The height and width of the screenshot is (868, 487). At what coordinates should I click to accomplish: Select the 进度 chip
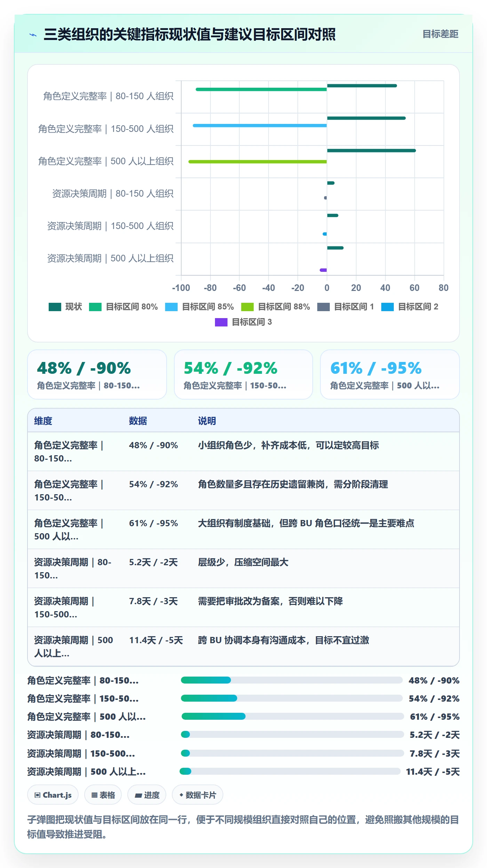click(147, 795)
